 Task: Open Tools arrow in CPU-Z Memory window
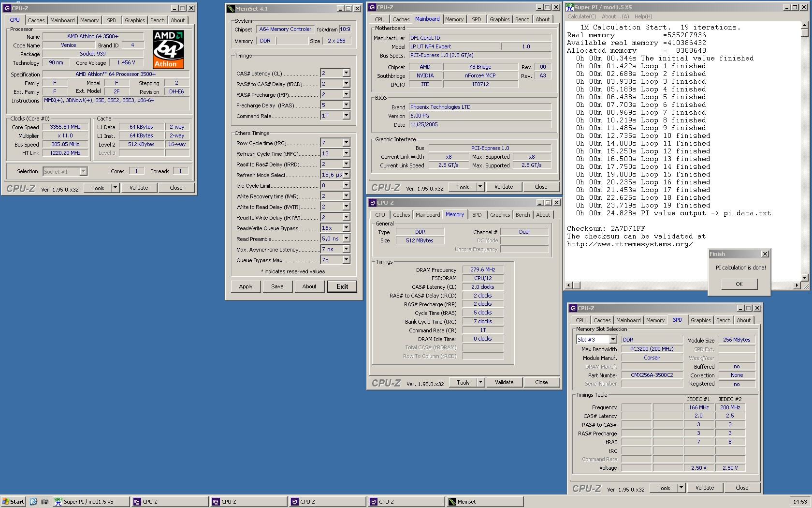coord(480,382)
